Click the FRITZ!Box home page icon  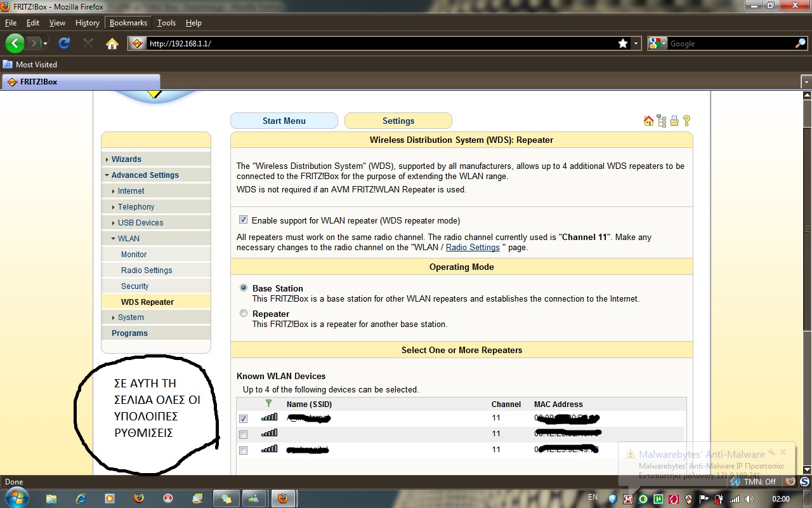pos(648,121)
